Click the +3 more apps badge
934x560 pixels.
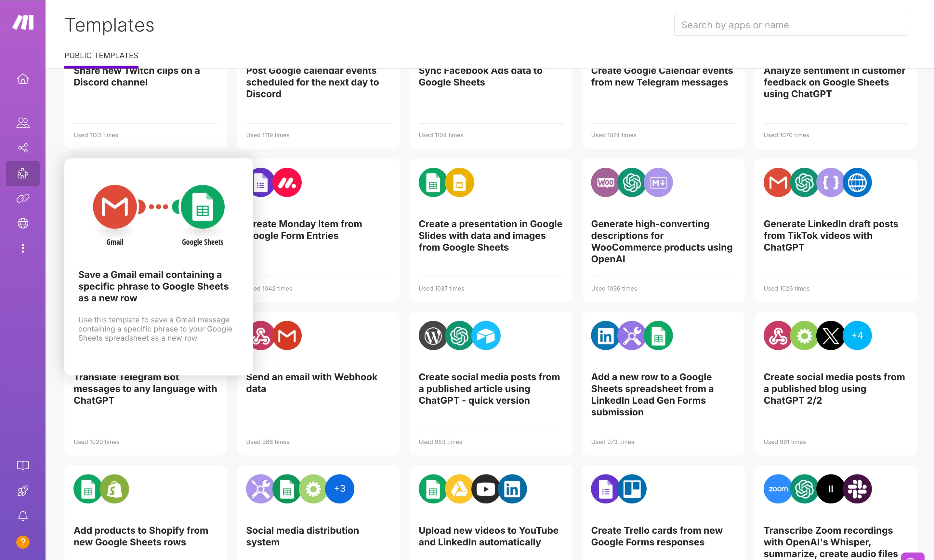coord(340,489)
